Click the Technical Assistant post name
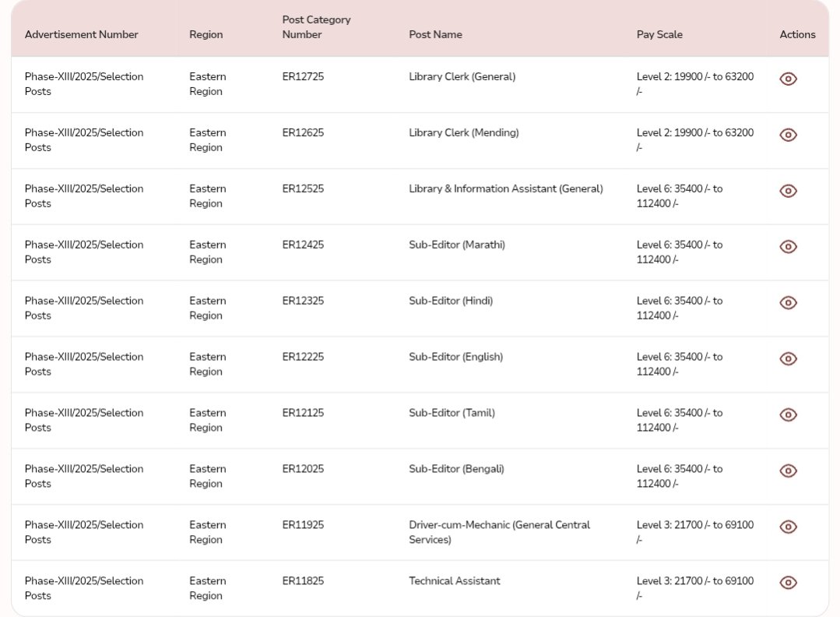 click(455, 580)
